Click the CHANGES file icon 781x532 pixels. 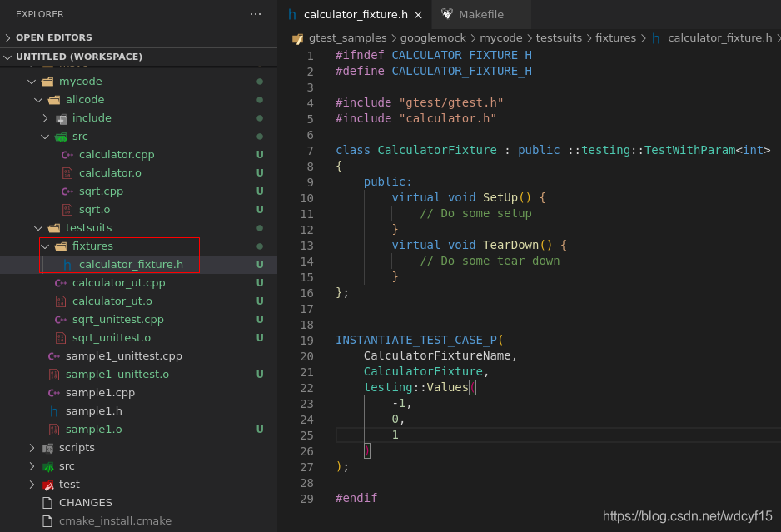(x=47, y=503)
